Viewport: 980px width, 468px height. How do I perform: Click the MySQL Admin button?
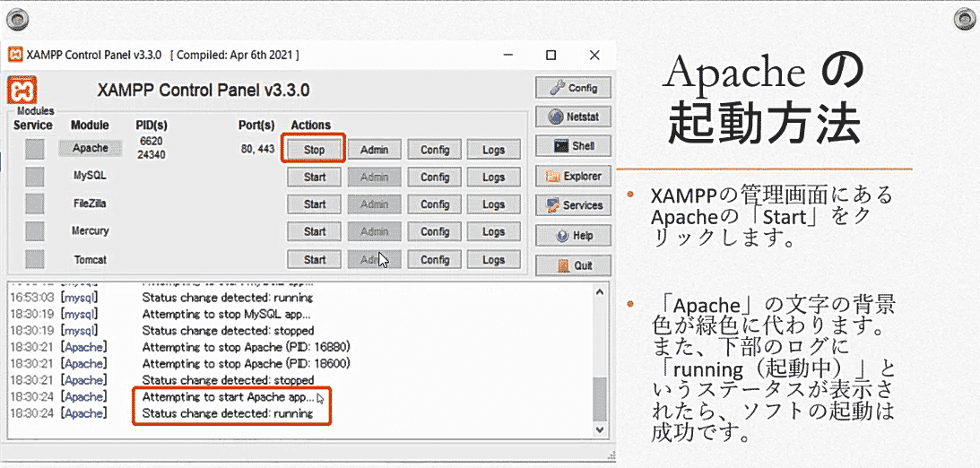tap(375, 177)
